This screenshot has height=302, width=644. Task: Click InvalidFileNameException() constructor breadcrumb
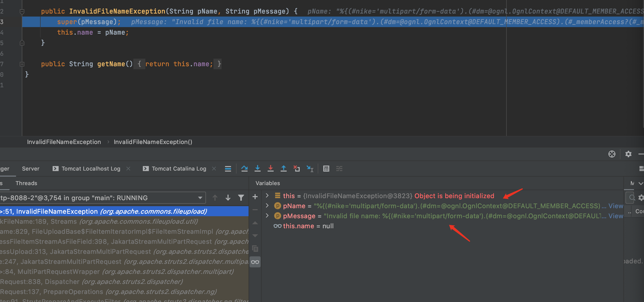pyautogui.click(x=153, y=142)
